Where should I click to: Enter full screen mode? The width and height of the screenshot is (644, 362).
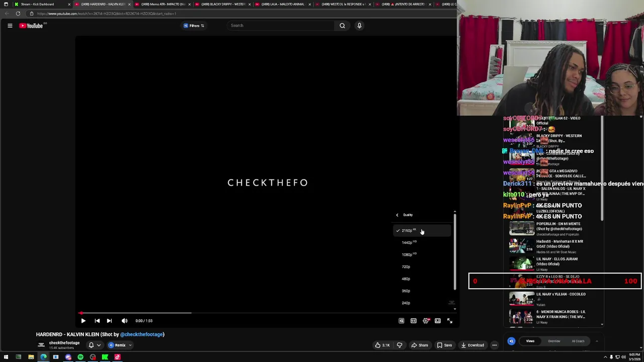pyautogui.click(x=450, y=321)
